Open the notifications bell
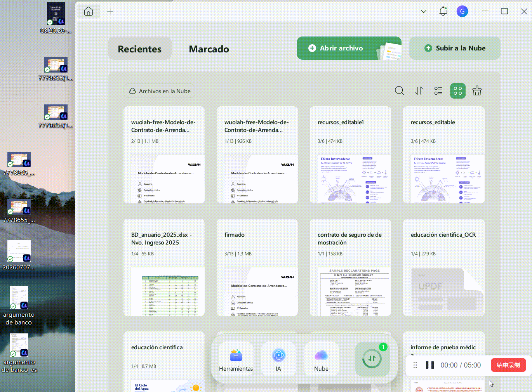 click(x=443, y=11)
